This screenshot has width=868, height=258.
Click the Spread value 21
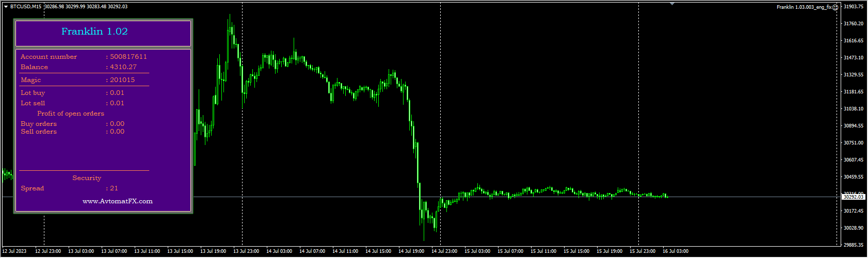point(114,188)
